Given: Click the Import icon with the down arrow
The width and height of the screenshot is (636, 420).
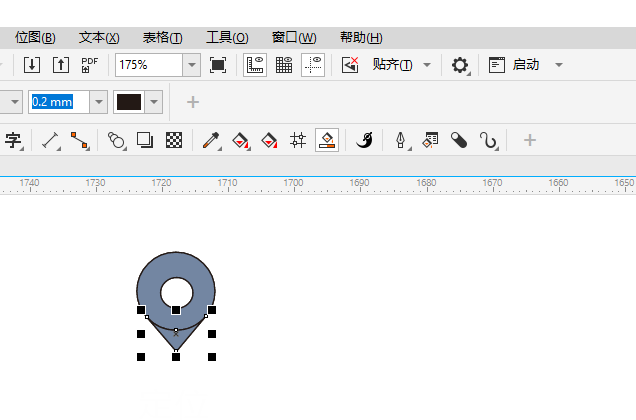Looking at the screenshot, I should [32, 65].
